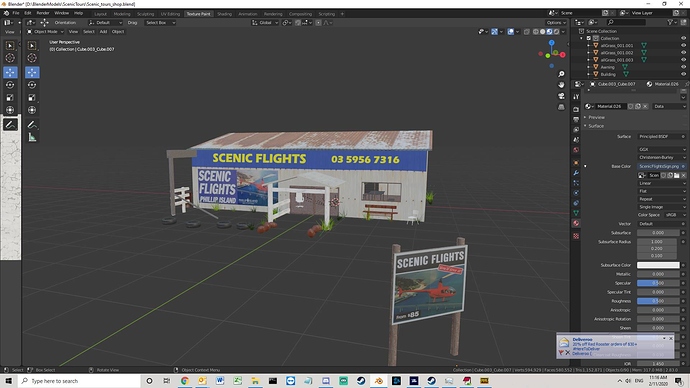
Task: Open the Object Mode dropdown
Action: 45,32
